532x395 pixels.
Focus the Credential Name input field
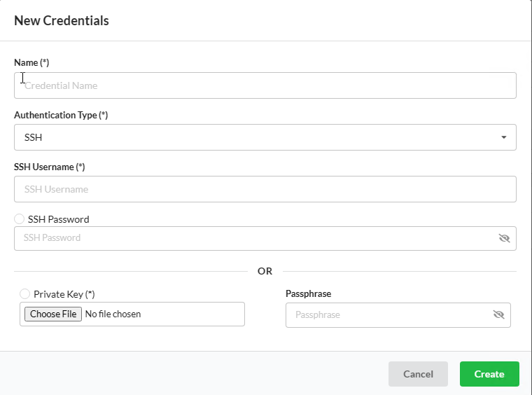[x=265, y=85]
